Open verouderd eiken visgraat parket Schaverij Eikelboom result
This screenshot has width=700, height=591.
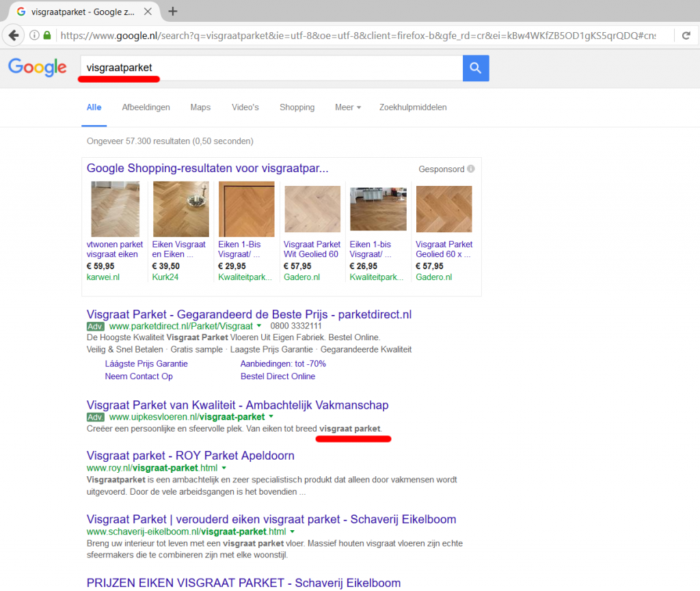(271, 519)
